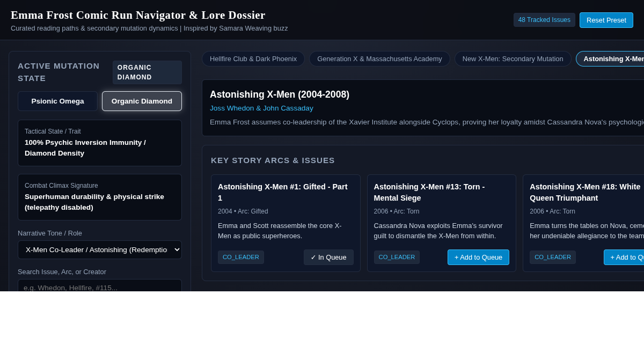644x338 pixels.
Task: Click the 2004 • Arc: Gifted label
Action: pyautogui.click(x=243, y=211)
